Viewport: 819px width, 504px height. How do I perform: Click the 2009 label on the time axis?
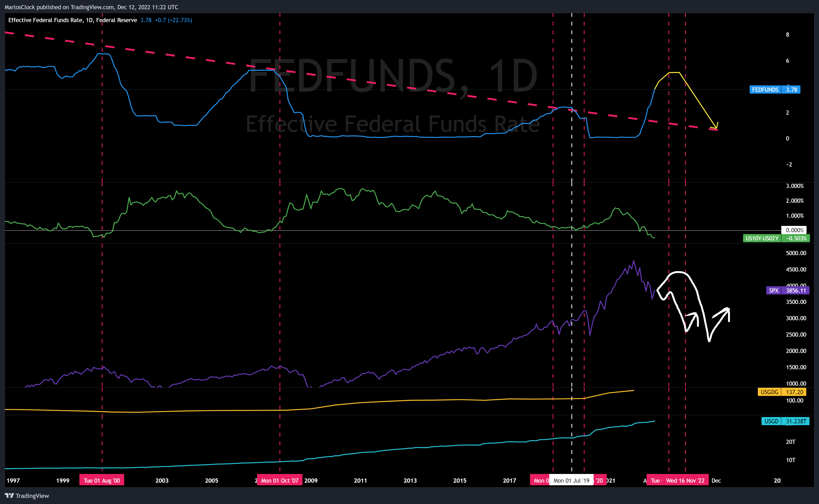[x=311, y=481]
